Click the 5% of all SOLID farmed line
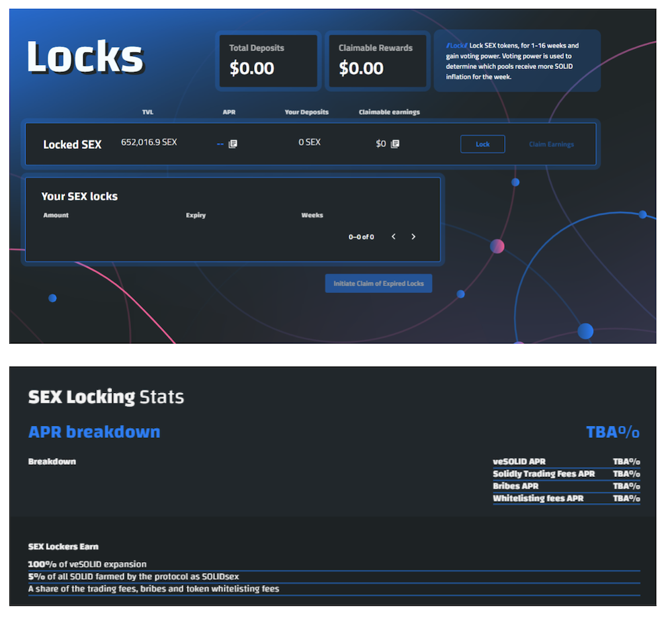Viewport: 672px width, 620px height. (334, 577)
